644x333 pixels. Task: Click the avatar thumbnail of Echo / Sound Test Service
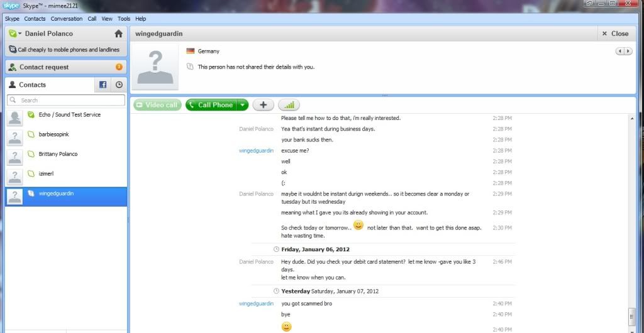click(x=15, y=118)
